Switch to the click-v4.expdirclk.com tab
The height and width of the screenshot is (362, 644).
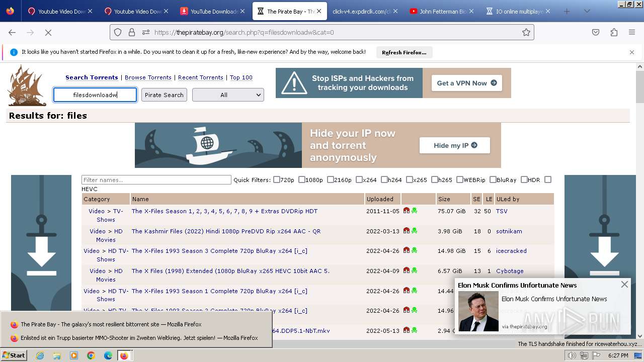tap(364, 11)
